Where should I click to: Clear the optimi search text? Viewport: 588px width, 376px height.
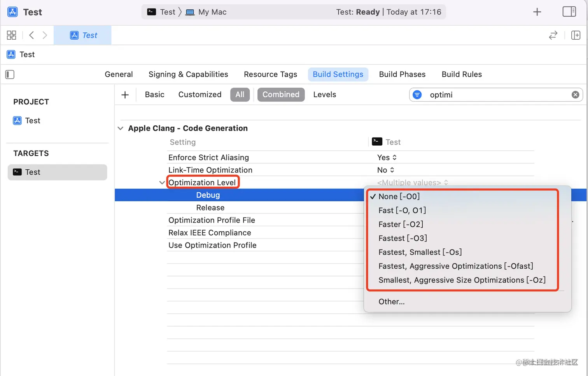click(x=575, y=95)
